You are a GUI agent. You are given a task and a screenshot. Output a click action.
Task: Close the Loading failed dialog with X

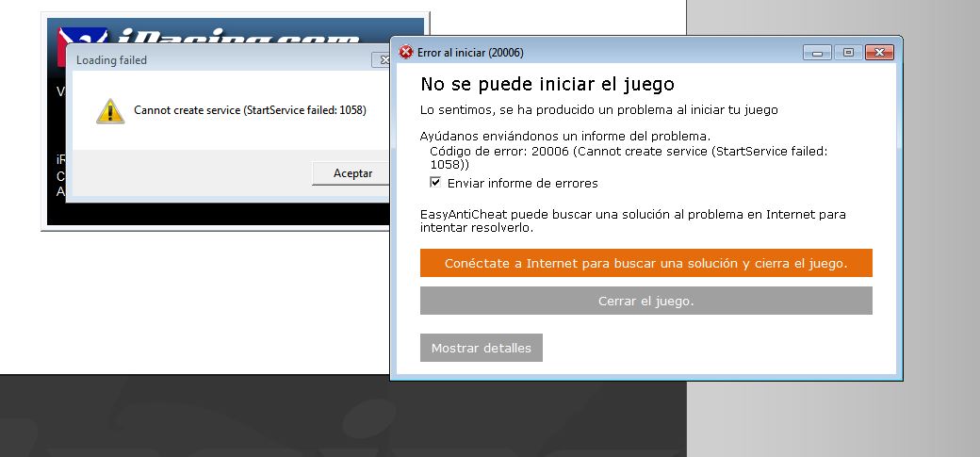coord(382,60)
